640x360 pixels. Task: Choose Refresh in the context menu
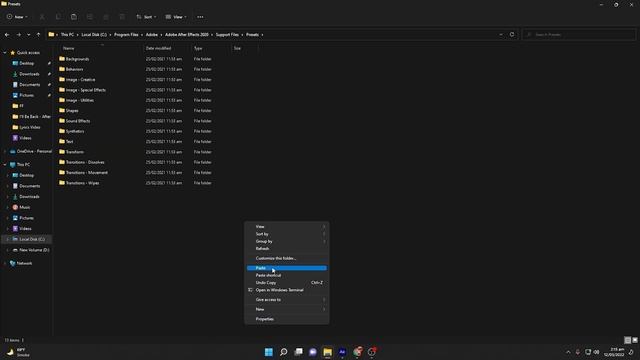click(287, 249)
